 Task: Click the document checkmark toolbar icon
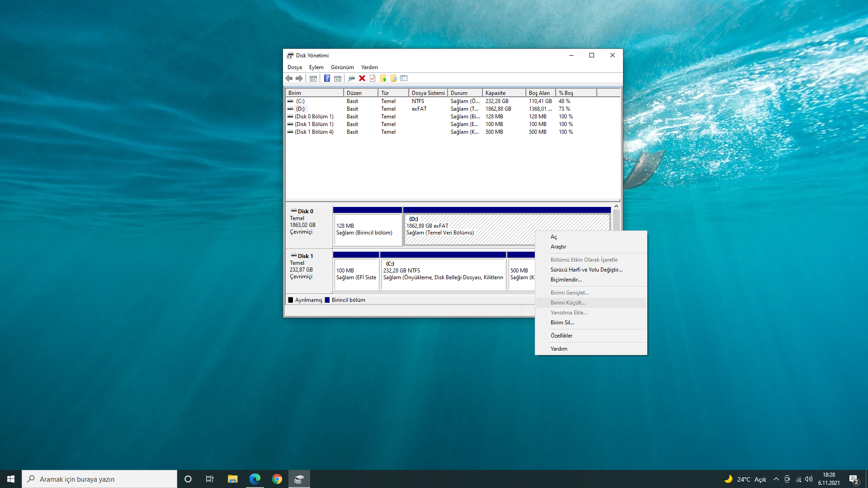373,78
